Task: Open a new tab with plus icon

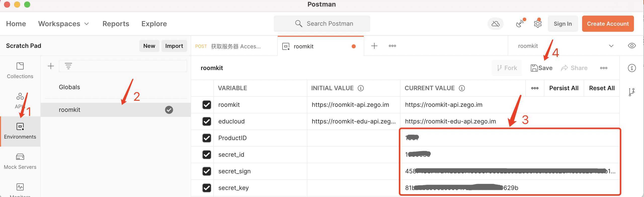Action: (374, 46)
